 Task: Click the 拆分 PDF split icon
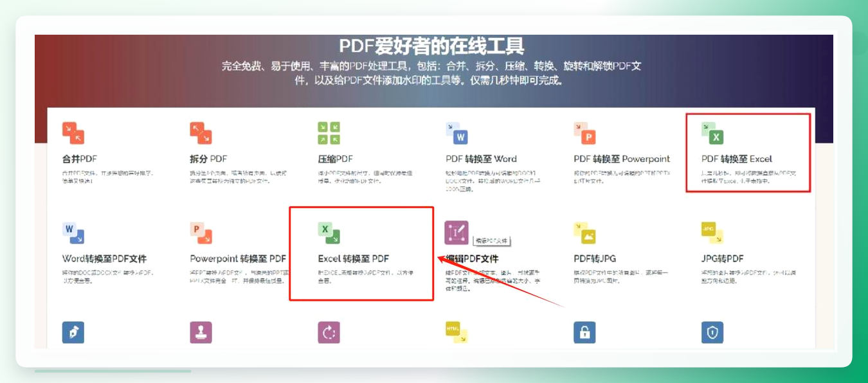click(201, 133)
